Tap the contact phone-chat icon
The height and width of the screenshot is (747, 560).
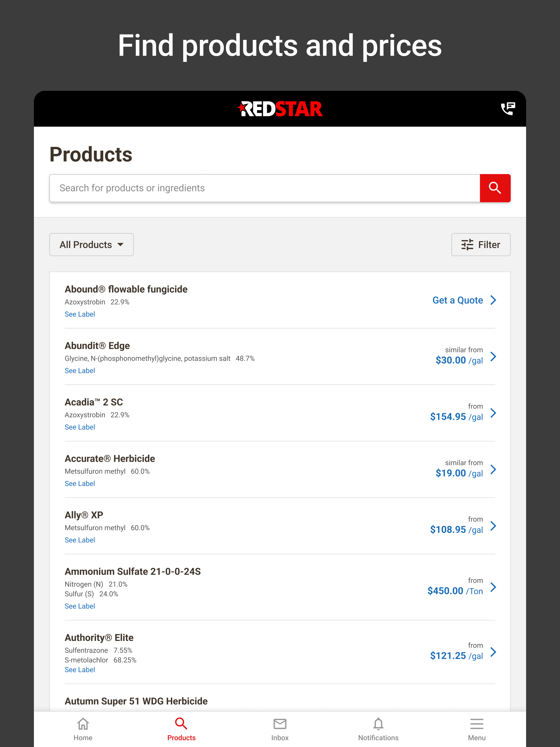point(508,109)
